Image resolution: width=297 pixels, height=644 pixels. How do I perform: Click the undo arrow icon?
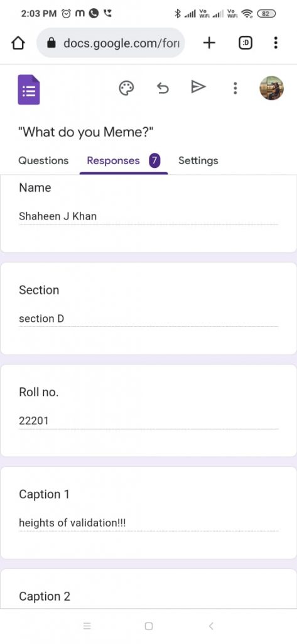163,88
